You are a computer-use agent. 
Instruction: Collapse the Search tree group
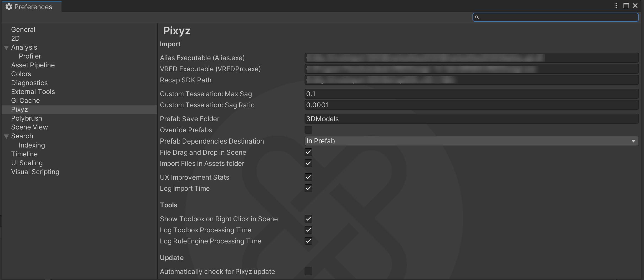coord(6,136)
